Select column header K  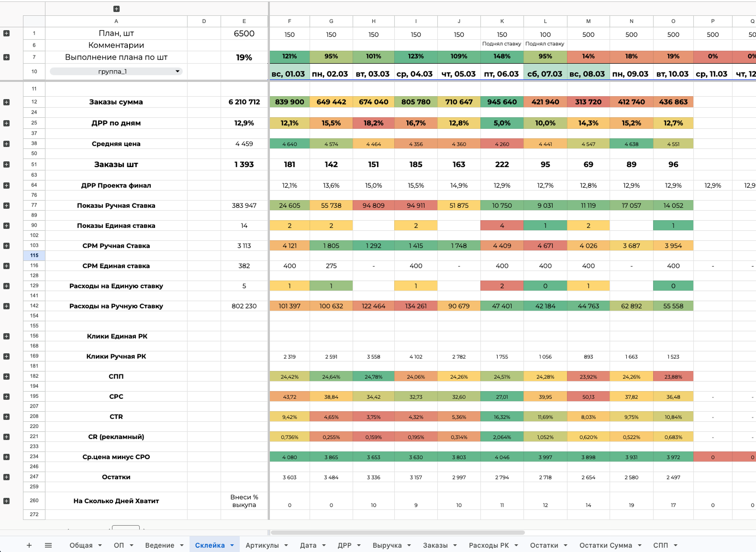click(x=502, y=21)
